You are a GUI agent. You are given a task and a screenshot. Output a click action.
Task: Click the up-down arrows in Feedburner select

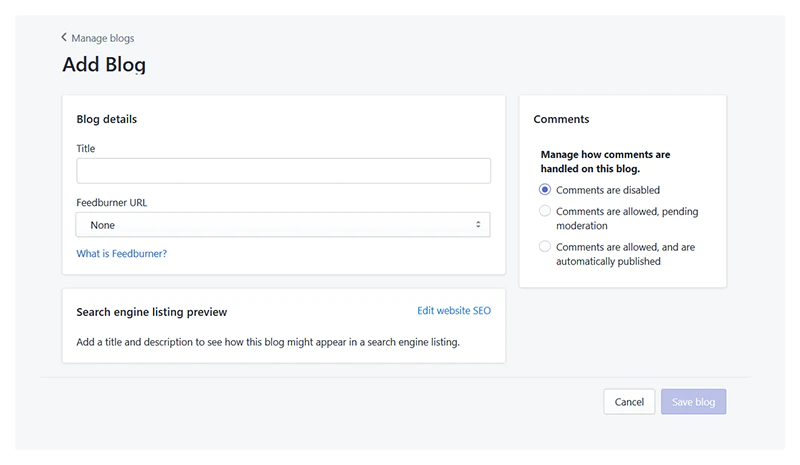[478, 225]
